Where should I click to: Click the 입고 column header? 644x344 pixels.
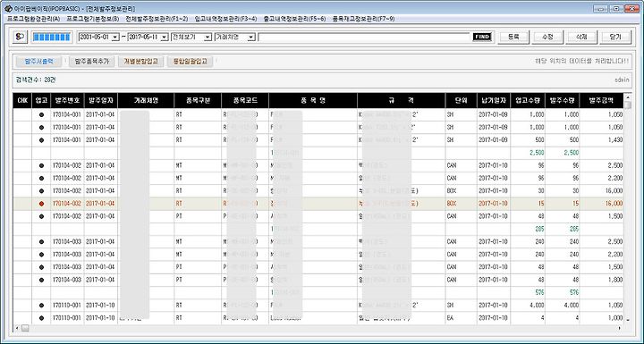(x=41, y=101)
